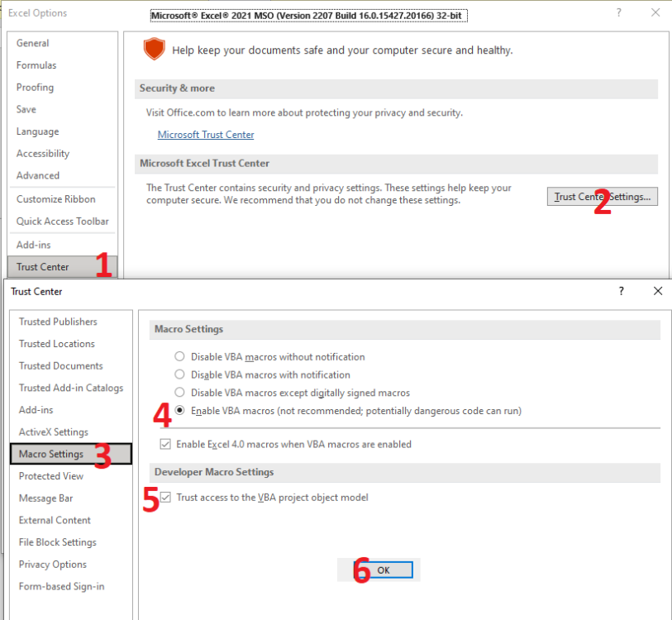The height and width of the screenshot is (620, 672).
Task: Confirm with the OK button
Action: pyautogui.click(x=384, y=570)
